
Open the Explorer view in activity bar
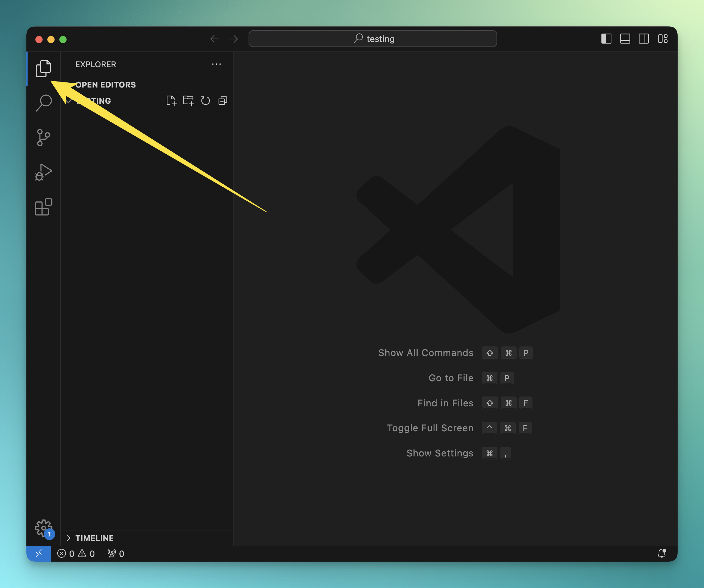pos(43,69)
